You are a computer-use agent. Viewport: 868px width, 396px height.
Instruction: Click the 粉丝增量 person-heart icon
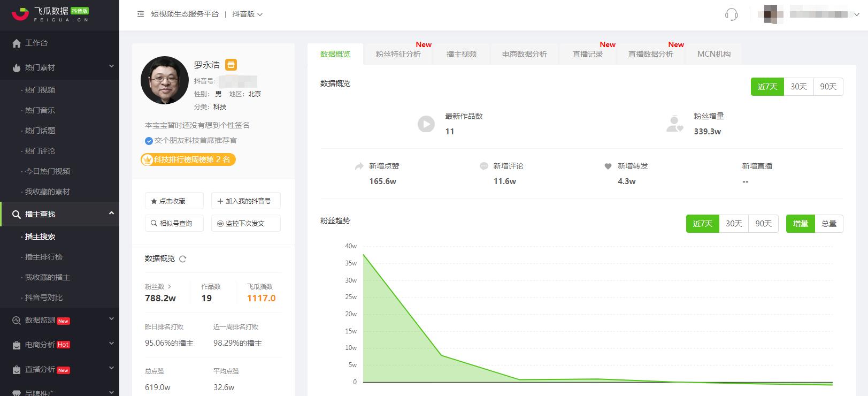675,124
